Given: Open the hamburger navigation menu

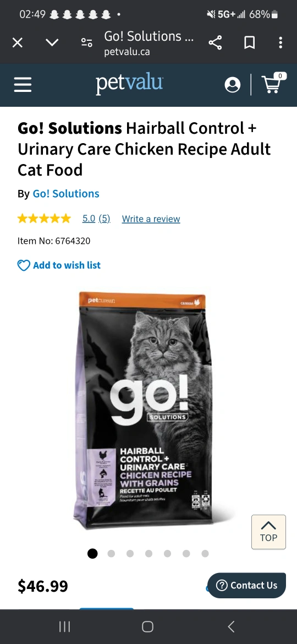Looking at the screenshot, I should point(23,85).
